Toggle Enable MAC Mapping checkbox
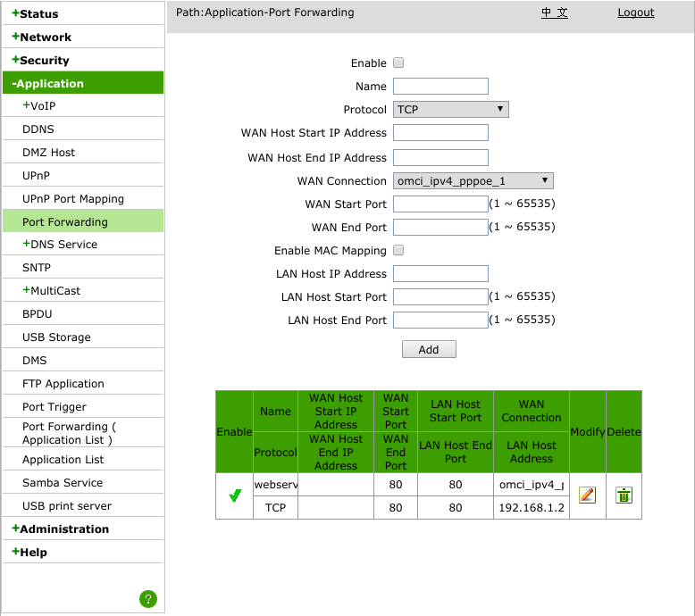695x616 pixels. [x=398, y=250]
